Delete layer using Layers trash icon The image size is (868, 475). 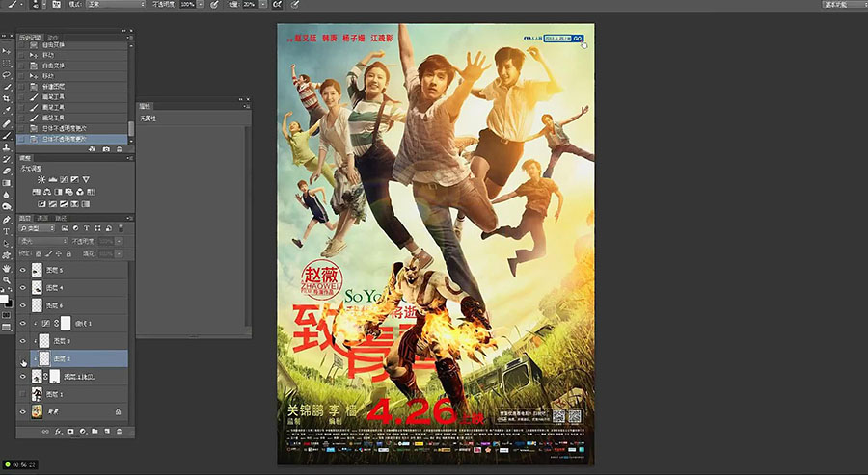click(x=119, y=432)
